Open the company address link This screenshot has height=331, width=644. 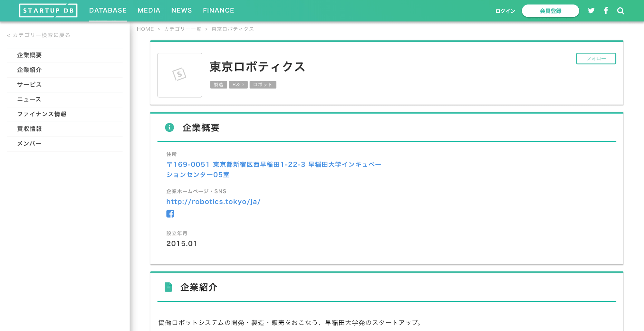[274, 170]
